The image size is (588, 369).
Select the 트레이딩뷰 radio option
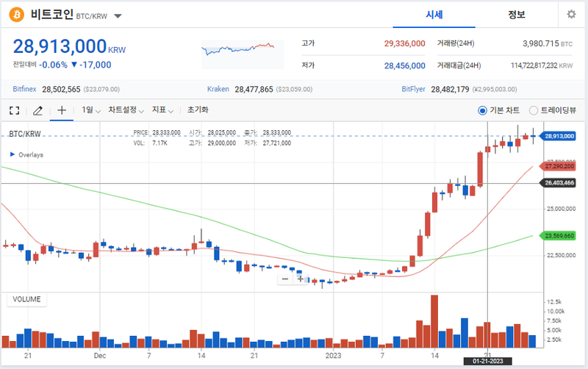[x=534, y=110]
